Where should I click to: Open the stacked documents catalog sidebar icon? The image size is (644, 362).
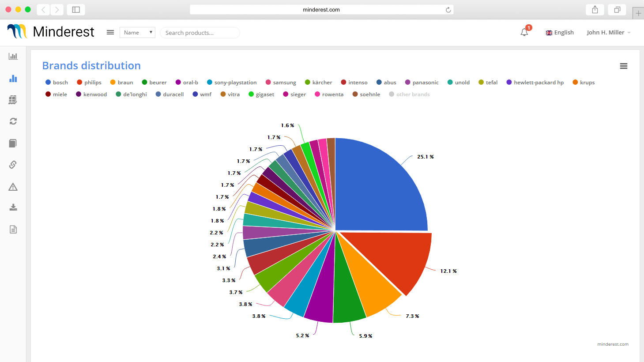coord(13,100)
